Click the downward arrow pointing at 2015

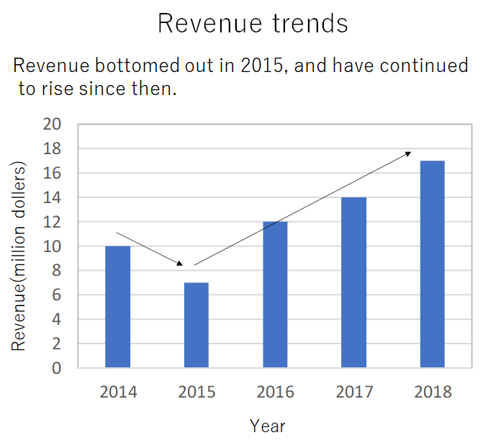[x=150, y=249]
